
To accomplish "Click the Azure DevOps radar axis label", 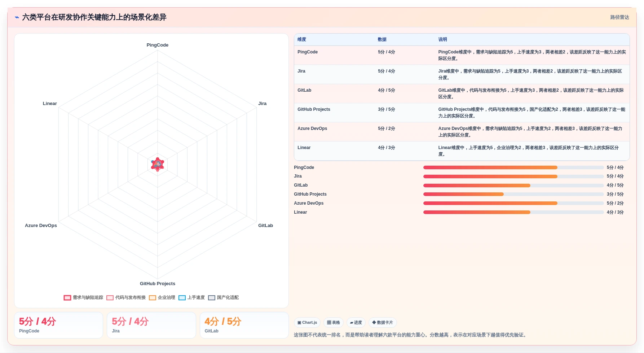I will point(41,226).
